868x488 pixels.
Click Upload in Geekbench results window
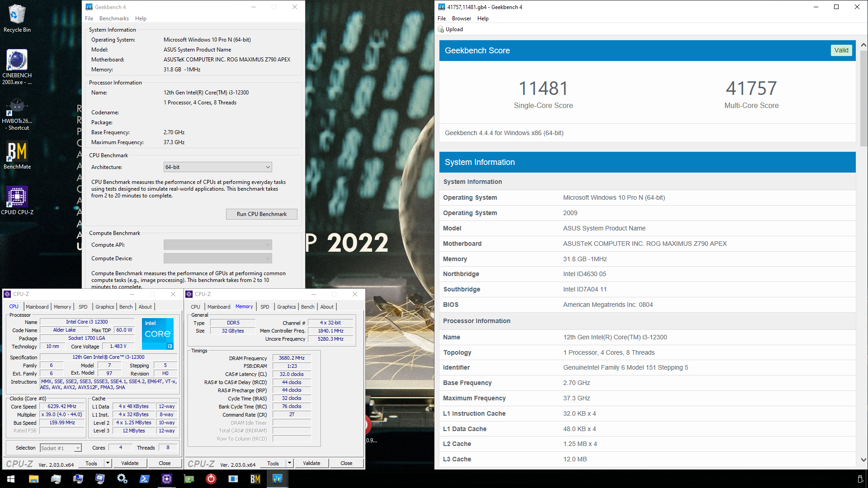(451, 29)
